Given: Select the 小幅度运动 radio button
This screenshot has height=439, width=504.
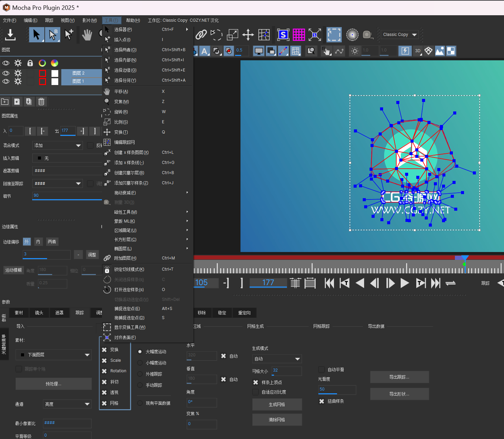Looking at the screenshot, I should pos(140,363).
